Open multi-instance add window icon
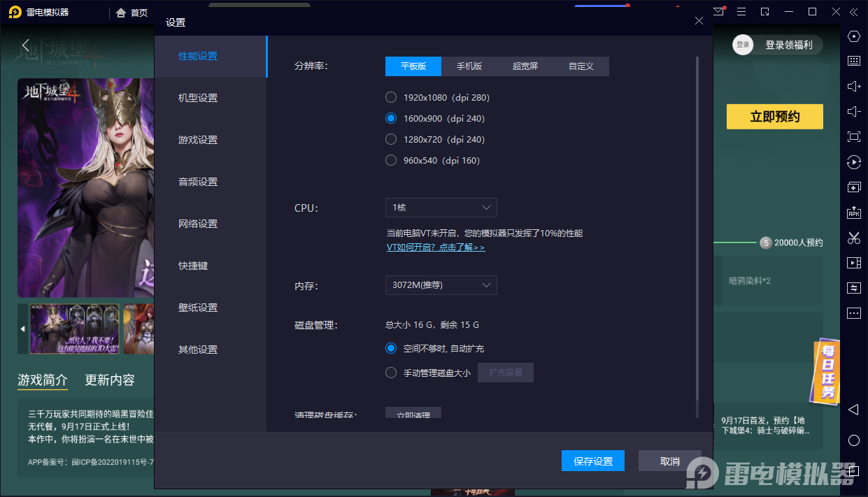Image resolution: width=868 pixels, height=497 pixels. 853,187
